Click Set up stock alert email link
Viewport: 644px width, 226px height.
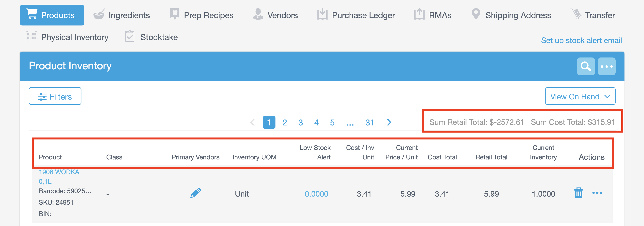click(581, 40)
